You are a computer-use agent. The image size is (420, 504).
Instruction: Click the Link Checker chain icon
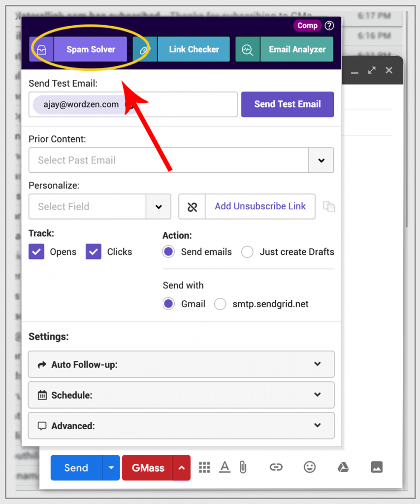tap(145, 49)
